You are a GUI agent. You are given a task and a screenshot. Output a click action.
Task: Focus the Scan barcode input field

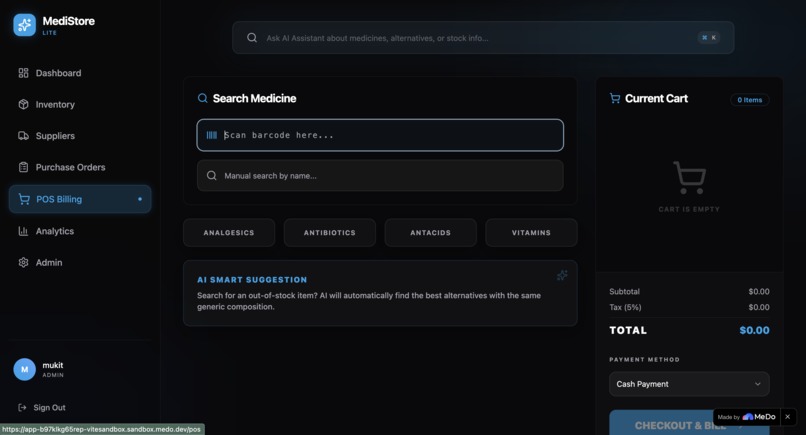pyautogui.click(x=380, y=135)
